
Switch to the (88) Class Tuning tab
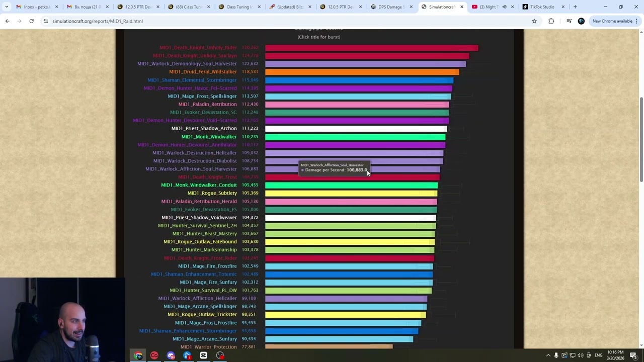click(x=189, y=7)
